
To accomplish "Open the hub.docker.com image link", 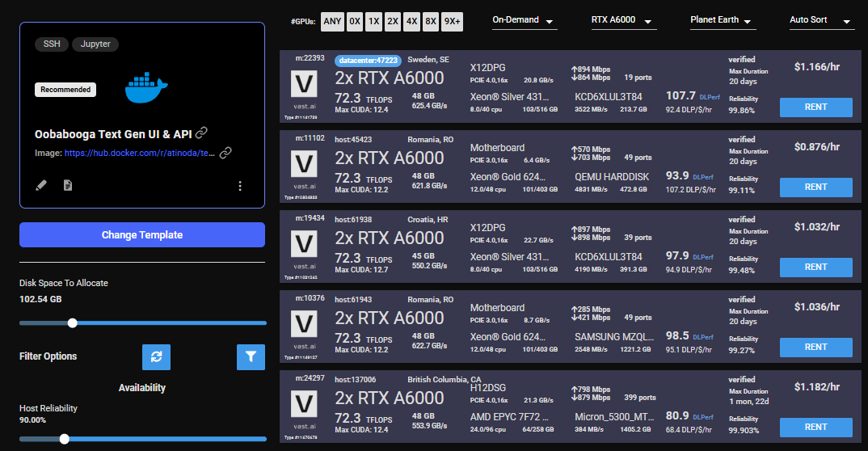I will [140, 153].
